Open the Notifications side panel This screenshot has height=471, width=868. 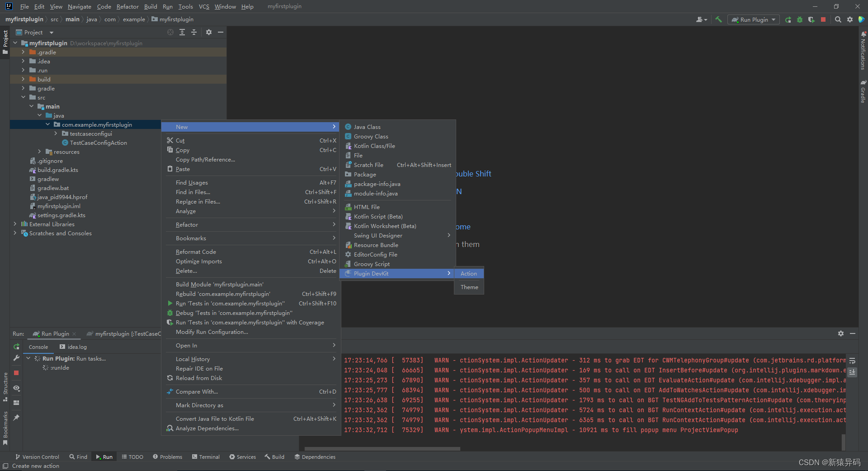click(863, 50)
